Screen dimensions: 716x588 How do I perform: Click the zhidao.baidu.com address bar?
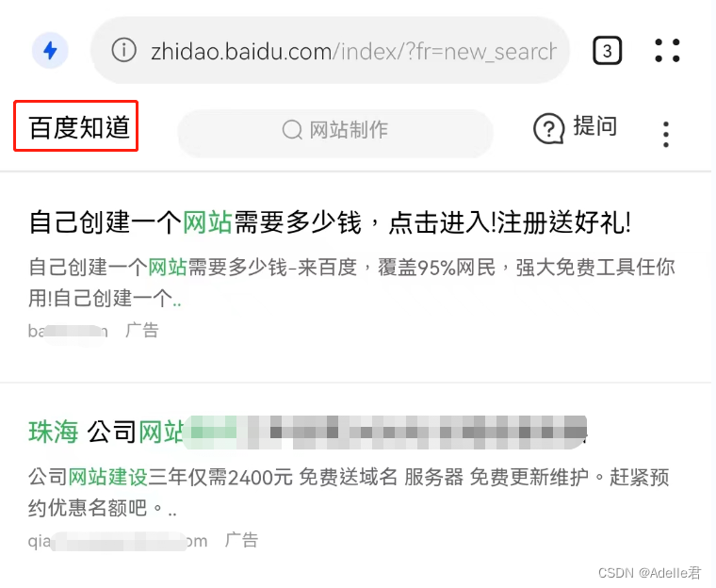point(330,50)
